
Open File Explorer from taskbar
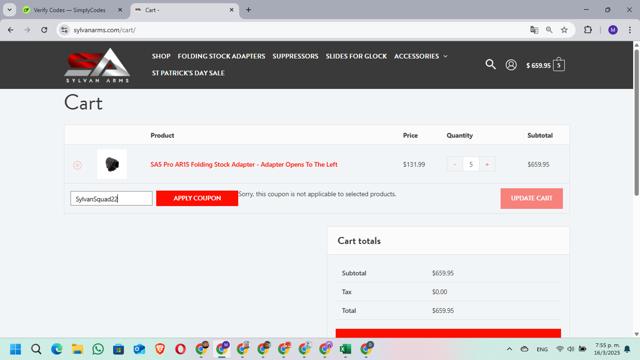tap(77, 349)
